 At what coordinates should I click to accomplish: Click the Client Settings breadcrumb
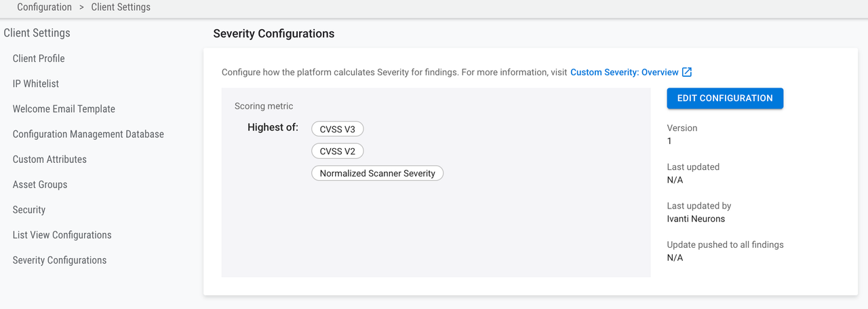pyautogui.click(x=121, y=7)
